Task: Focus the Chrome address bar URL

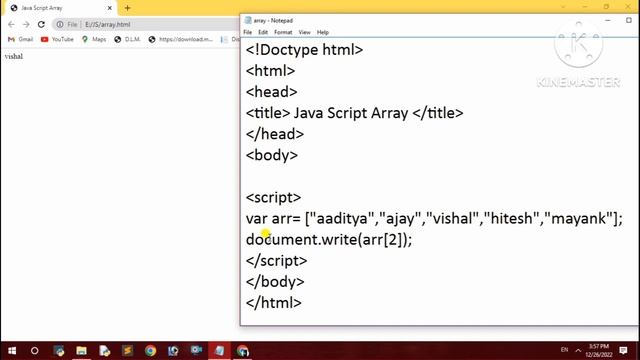Action: click(108, 24)
